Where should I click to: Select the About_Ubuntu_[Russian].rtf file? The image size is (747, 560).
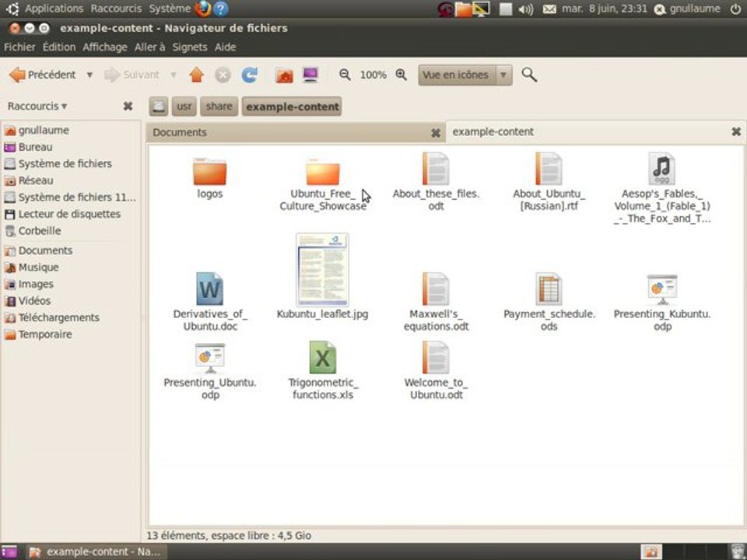pos(549,169)
